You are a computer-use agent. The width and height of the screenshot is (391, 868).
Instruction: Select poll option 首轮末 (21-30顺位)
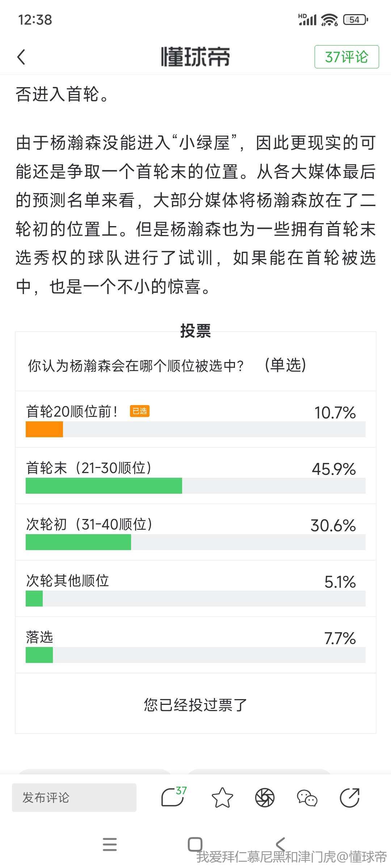pyautogui.click(x=195, y=476)
